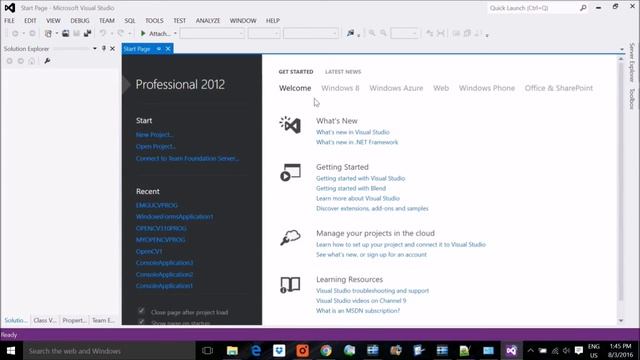The height and width of the screenshot is (360, 640).
Task: Switch to the LATEST NEWS tab
Action: click(x=343, y=71)
